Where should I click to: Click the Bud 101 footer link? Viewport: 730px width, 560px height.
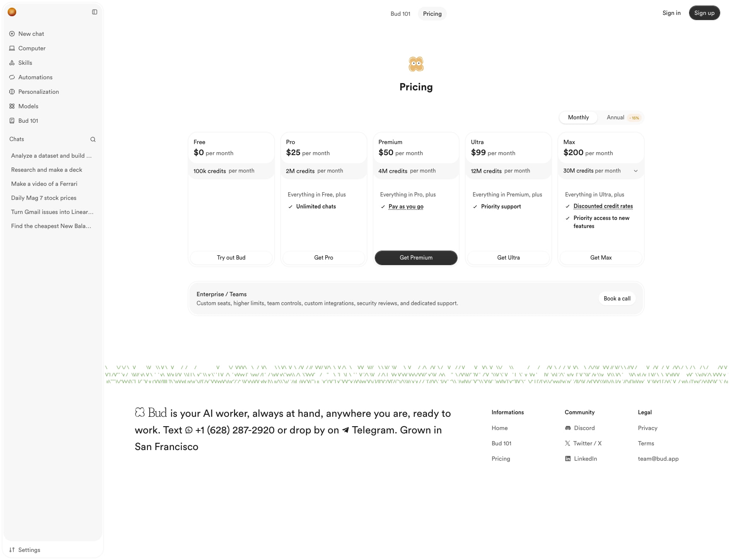click(x=501, y=443)
